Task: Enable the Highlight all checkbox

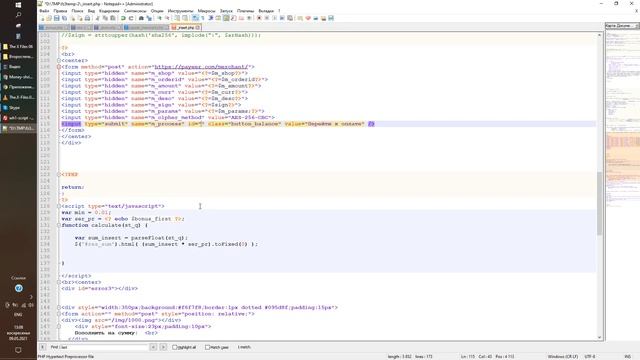Action: coord(175,347)
